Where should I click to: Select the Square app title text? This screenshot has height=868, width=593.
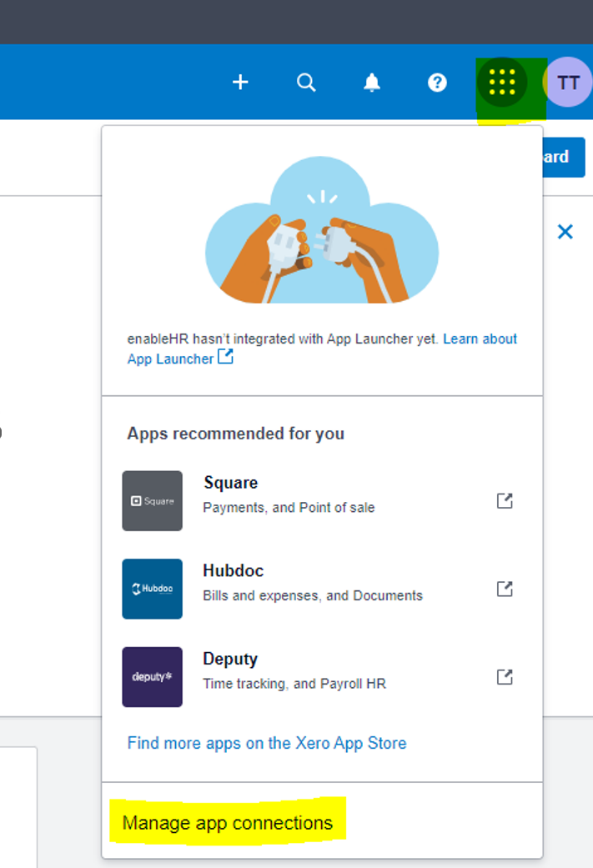[x=230, y=483]
